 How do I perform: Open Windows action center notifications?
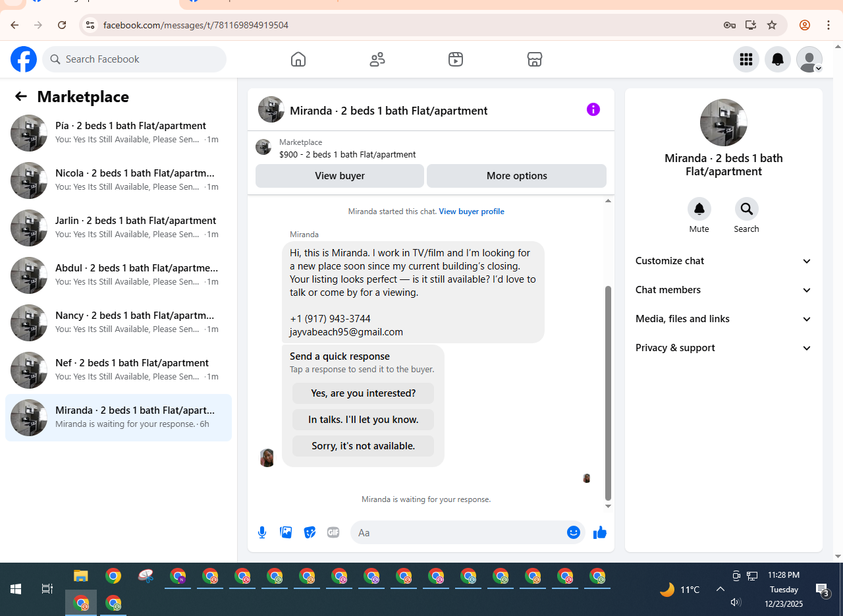[x=822, y=590]
